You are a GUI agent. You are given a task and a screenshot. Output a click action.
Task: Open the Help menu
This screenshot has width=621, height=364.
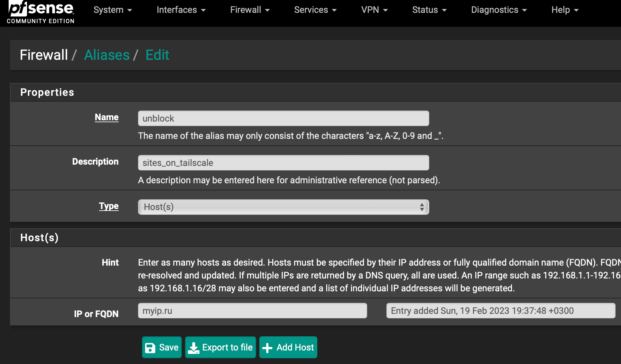[565, 10]
